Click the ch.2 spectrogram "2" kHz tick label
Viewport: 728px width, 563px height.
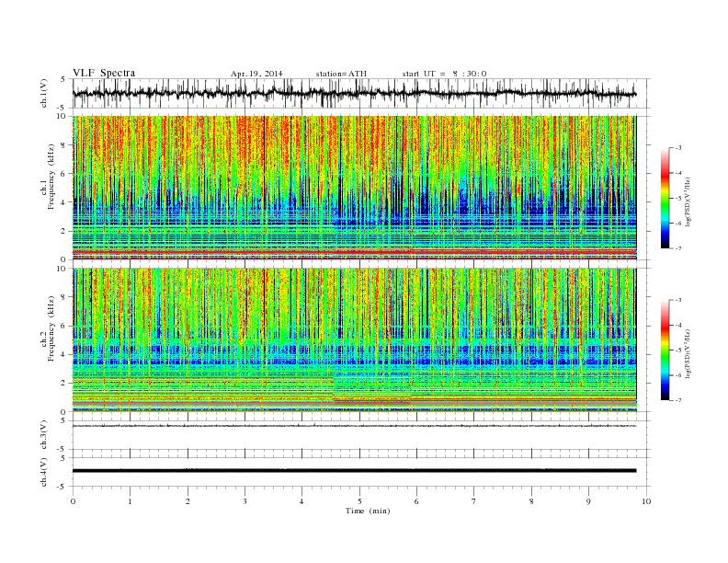click(x=63, y=384)
